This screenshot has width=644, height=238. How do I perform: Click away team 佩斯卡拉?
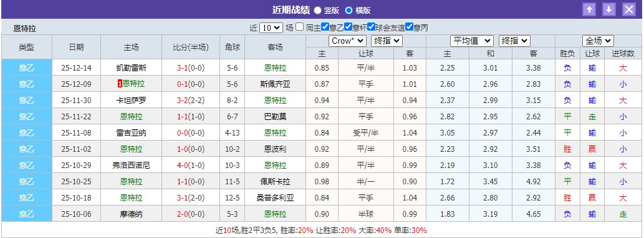pos(275,182)
